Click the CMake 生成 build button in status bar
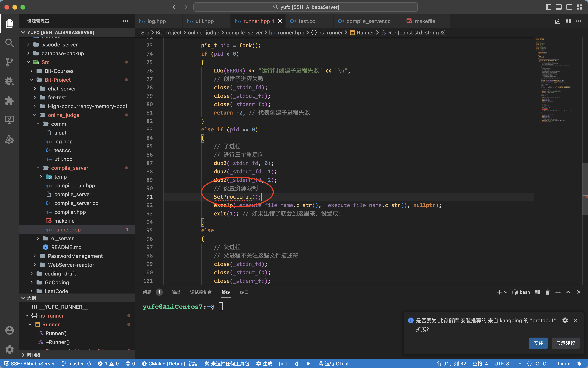Image resolution: width=588 pixels, height=368 pixels. [x=264, y=364]
